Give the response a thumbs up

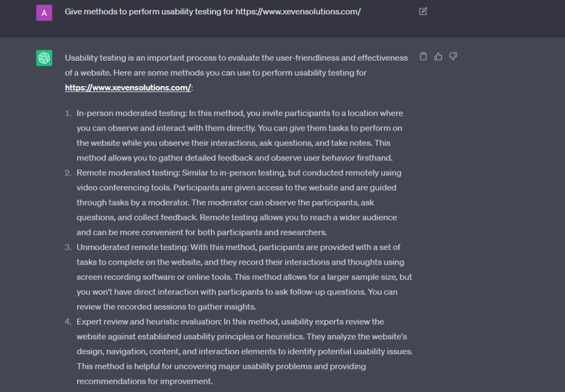coord(438,56)
